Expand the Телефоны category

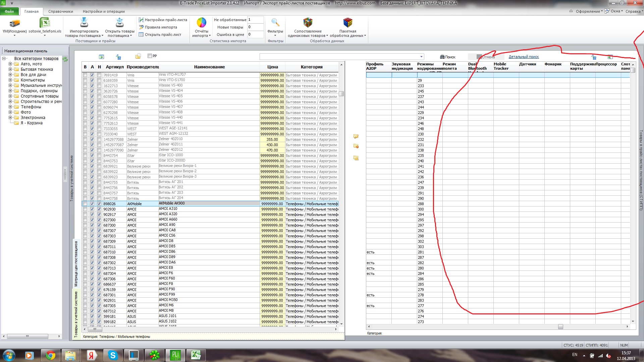pos(10,107)
